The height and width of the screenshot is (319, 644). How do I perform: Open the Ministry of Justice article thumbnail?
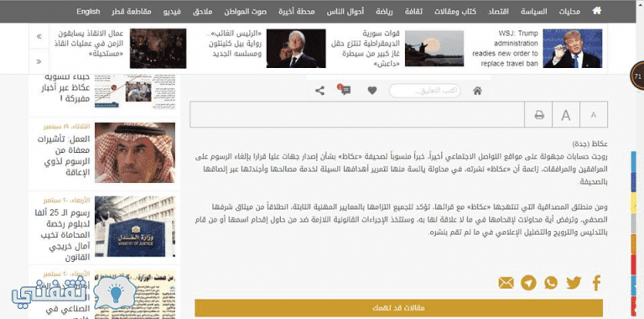[135, 227]
